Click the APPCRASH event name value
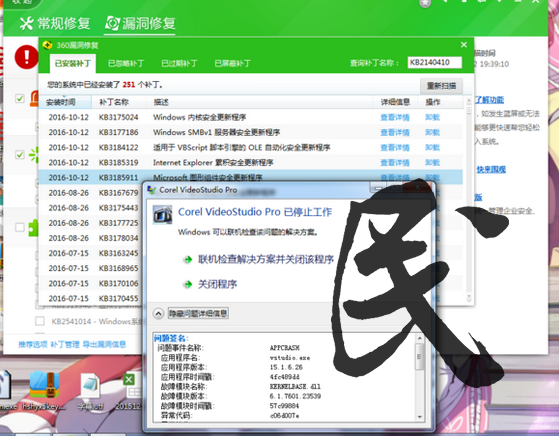The width and height of the screenshot is (559, 438). 284,348
